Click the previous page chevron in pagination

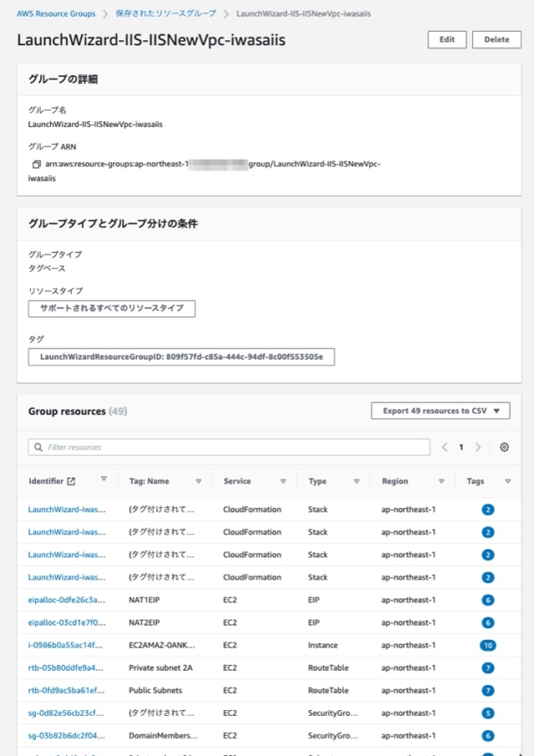(444, 447)
